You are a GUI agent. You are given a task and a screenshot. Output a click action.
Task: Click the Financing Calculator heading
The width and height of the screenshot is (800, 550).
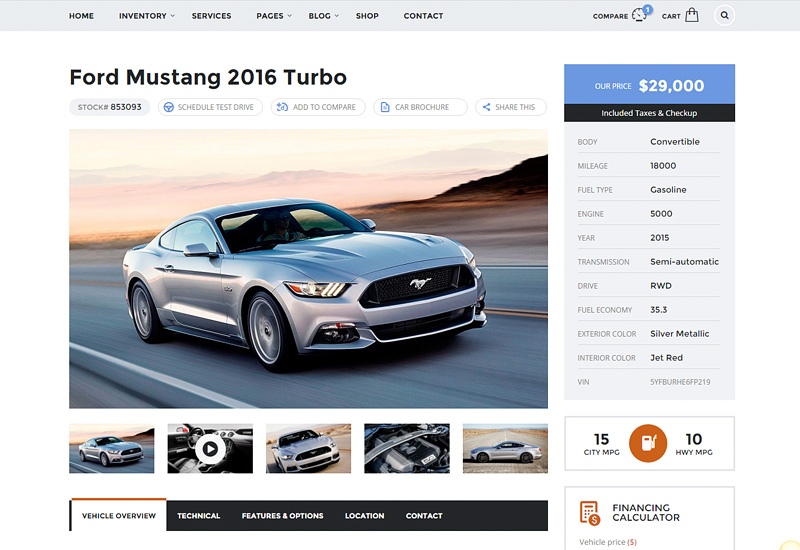pyautogui.click(x=646, y=513)
